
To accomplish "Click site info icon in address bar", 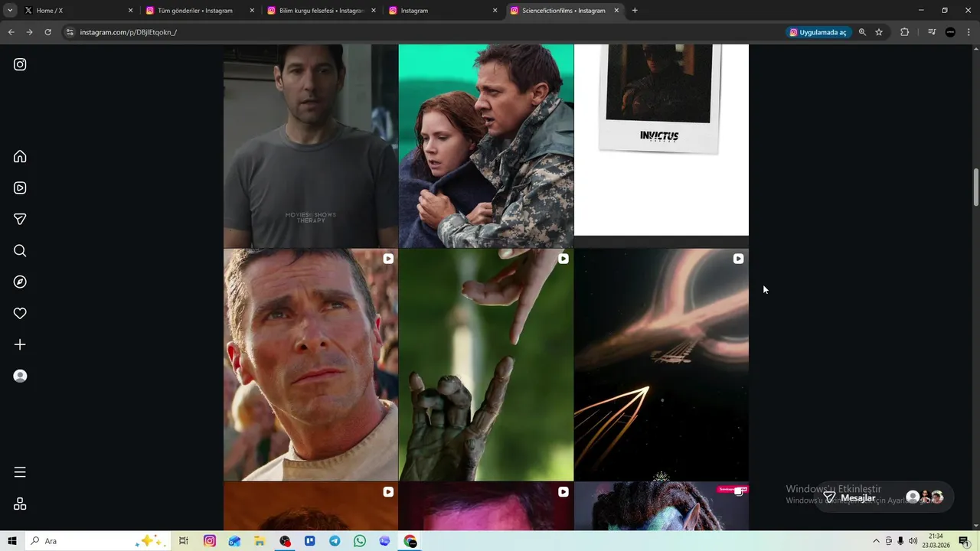I will click(70, 32).
